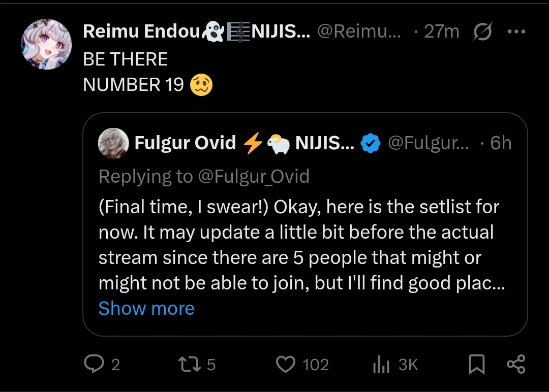Click the @Fulgur... handle in quote
The image size is (549, 392).
click(428, 143)
